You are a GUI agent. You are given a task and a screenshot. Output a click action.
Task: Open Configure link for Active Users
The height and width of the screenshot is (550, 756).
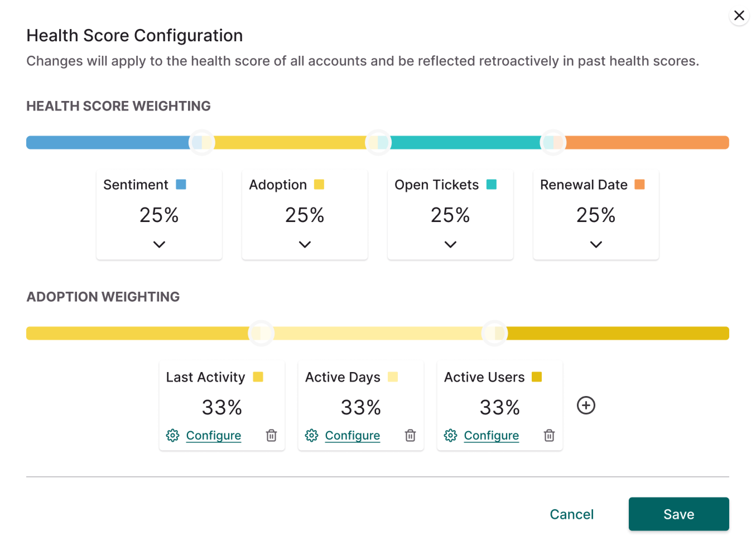click(x=491, y=435)
